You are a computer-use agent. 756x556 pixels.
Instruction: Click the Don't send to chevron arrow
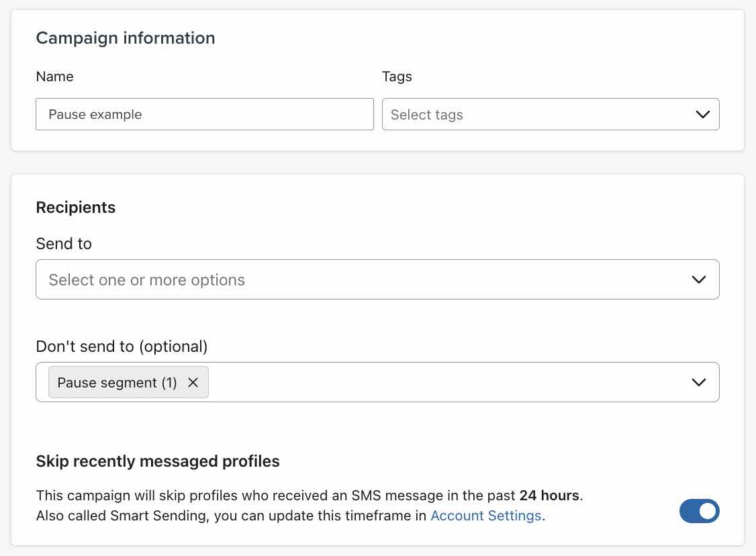point(699,383)
